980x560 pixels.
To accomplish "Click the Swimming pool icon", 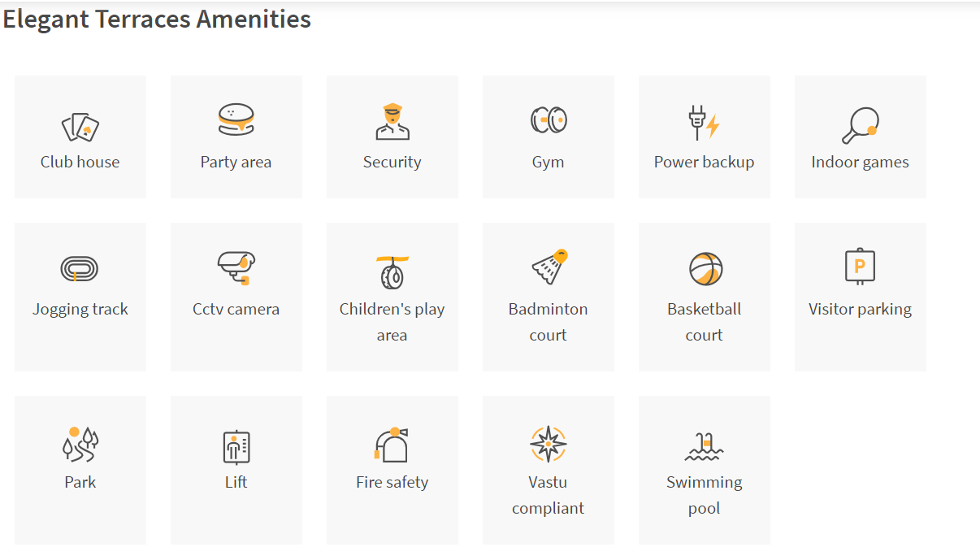I will coord(705,446).
